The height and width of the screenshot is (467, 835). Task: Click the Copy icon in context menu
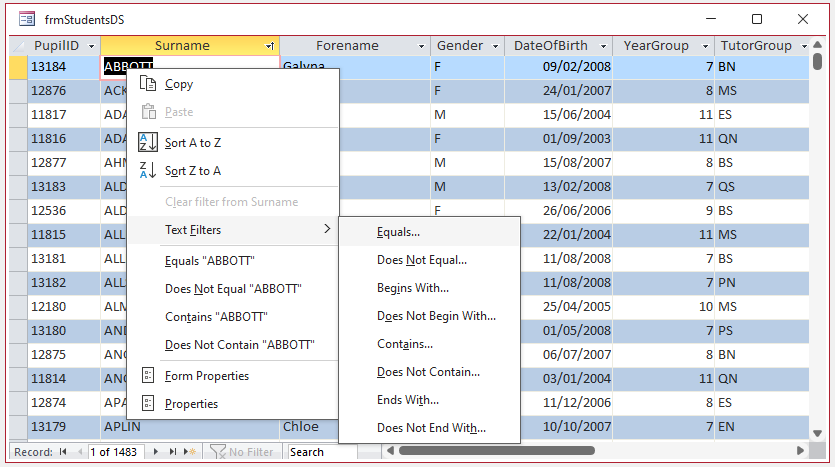(x=148, y=84)
